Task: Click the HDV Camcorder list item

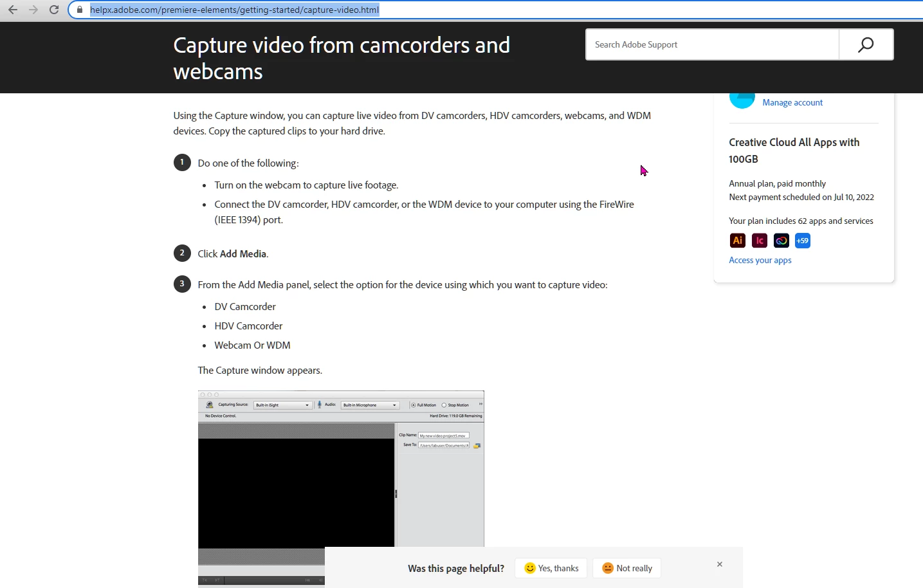Action: pos(248,326)
